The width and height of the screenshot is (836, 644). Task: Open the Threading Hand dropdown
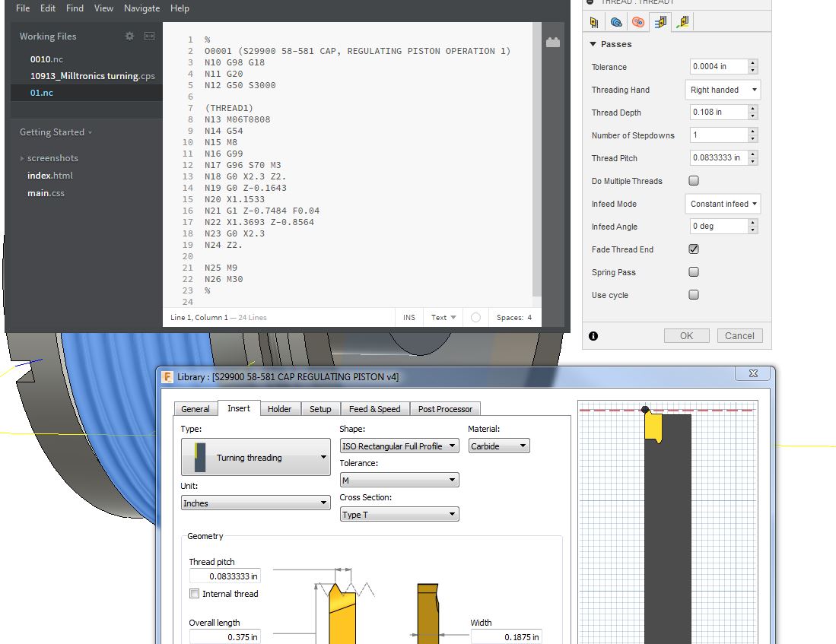(x=723, y=90)
